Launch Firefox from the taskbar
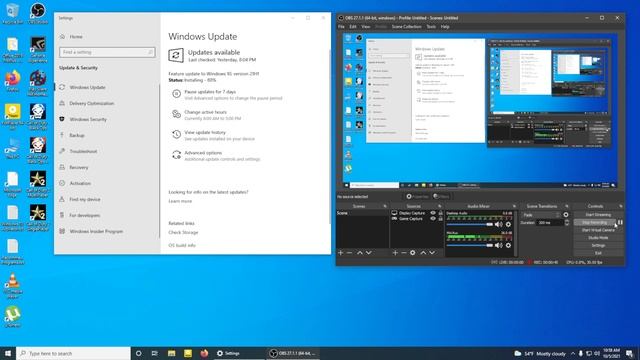This screenshot has height=360, width=640. [204, 353]
